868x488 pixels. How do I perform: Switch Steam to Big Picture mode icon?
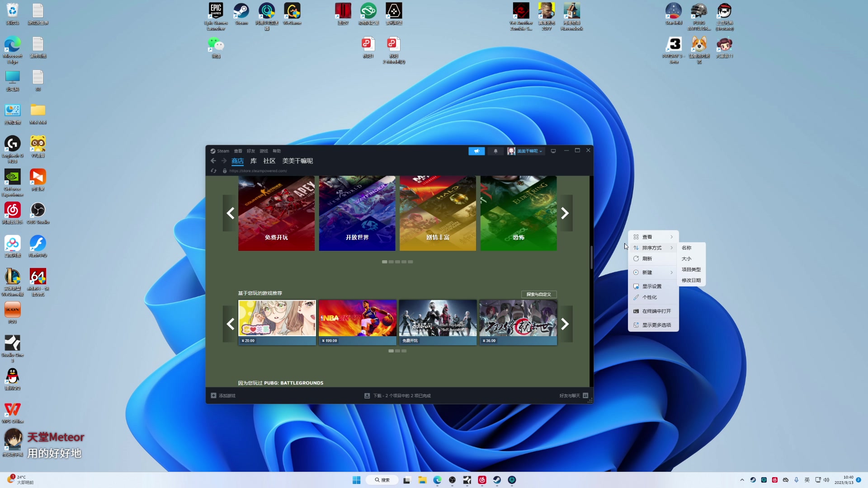coord(553,151)
